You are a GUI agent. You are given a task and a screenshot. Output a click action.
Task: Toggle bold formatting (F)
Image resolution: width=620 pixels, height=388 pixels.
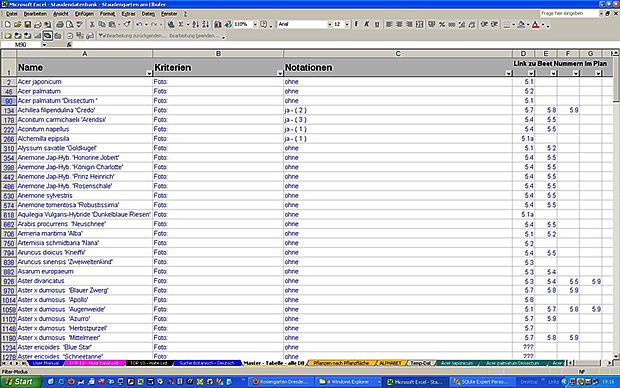coord(357,25)
